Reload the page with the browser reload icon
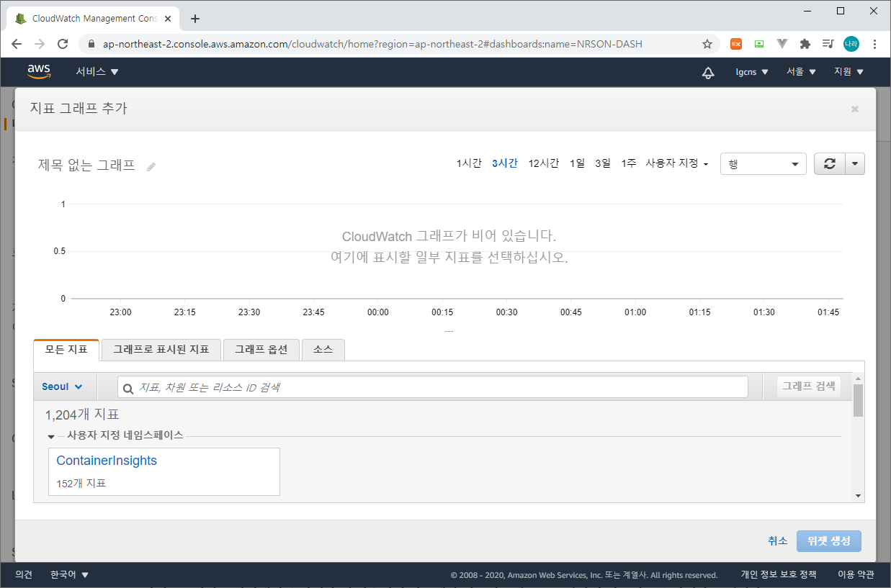Screen dimensions: 891x588 click(63, 44)
